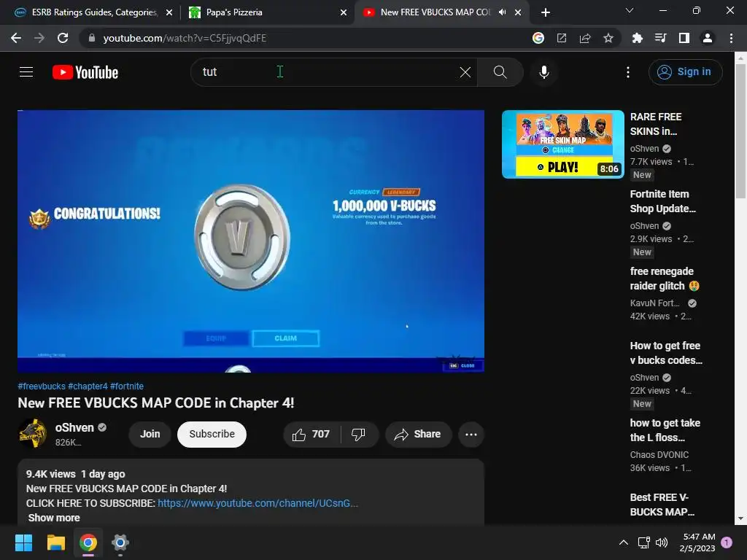
Task: Close the Papa's Pizzeria tab
Action: [x=343, y=12]
